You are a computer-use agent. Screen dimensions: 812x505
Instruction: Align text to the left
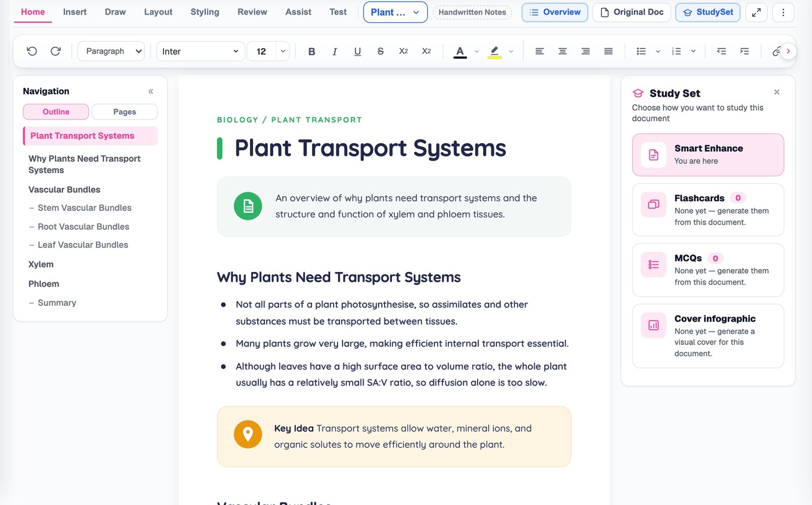(539, 51)
